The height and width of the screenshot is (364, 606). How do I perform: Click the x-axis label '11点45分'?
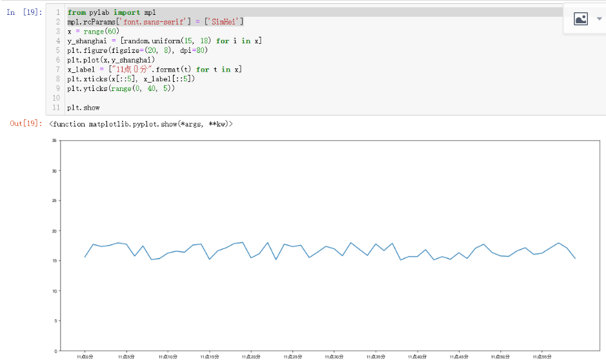point(459,357)
